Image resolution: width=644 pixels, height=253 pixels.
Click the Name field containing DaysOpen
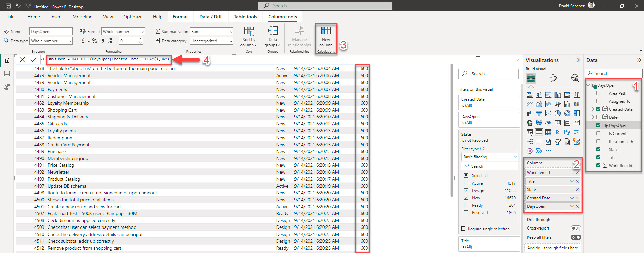click(51, 32)
